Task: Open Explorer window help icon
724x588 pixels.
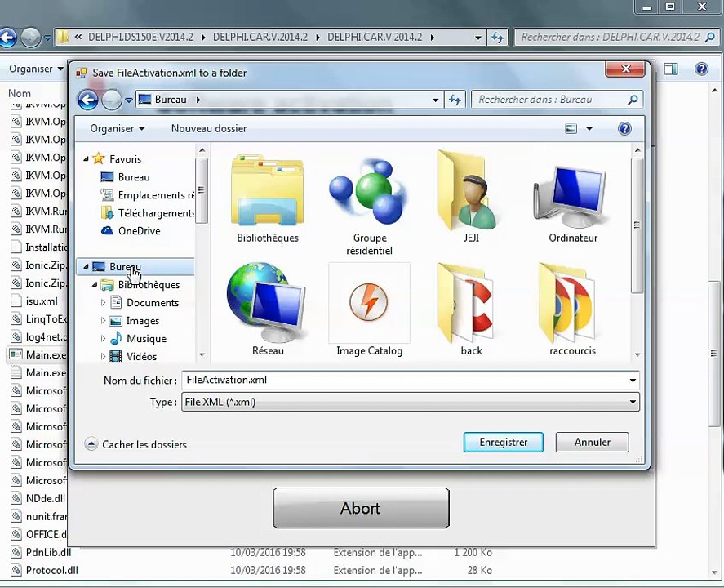Action: click(701, 69)
